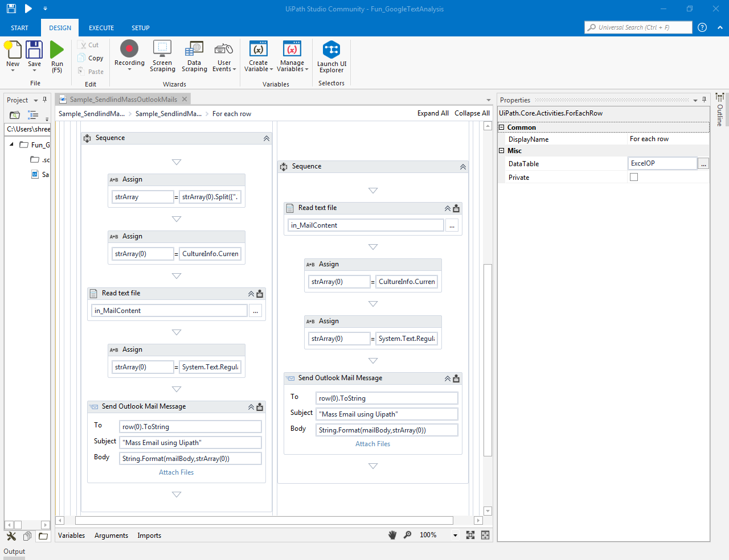Open the Outline side panel
729x560 pixels.
720,110
